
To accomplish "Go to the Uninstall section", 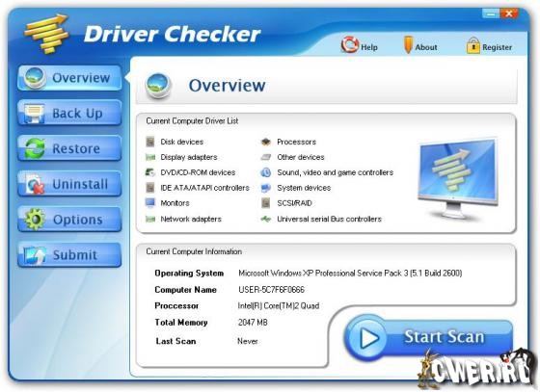I will coord(69,184).
